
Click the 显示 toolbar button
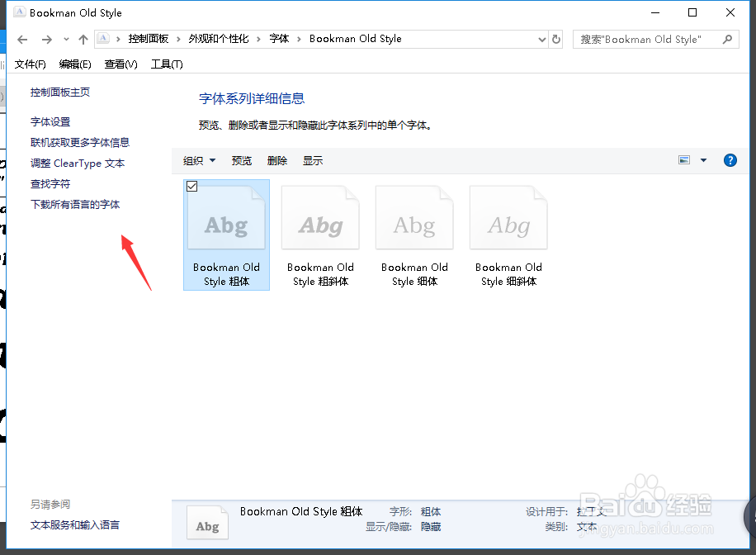tap(313, 161)
